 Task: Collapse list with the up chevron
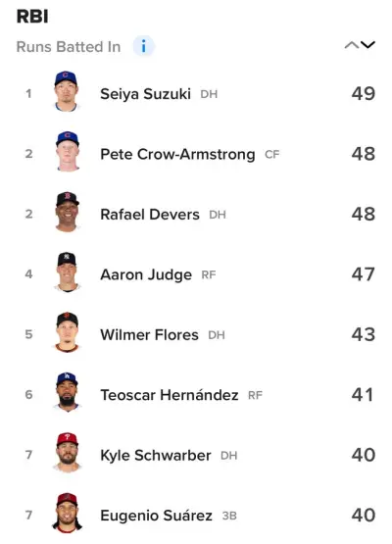[352, 45]
